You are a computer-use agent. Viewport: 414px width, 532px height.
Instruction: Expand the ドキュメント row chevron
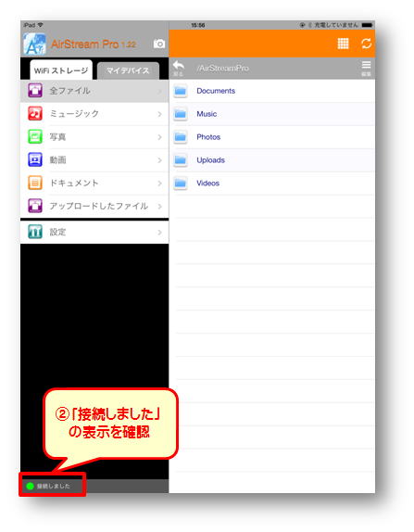click(159, 184)
